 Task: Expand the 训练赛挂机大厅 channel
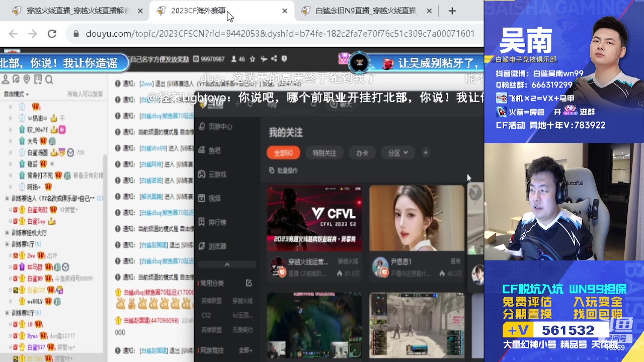[7, 233]
